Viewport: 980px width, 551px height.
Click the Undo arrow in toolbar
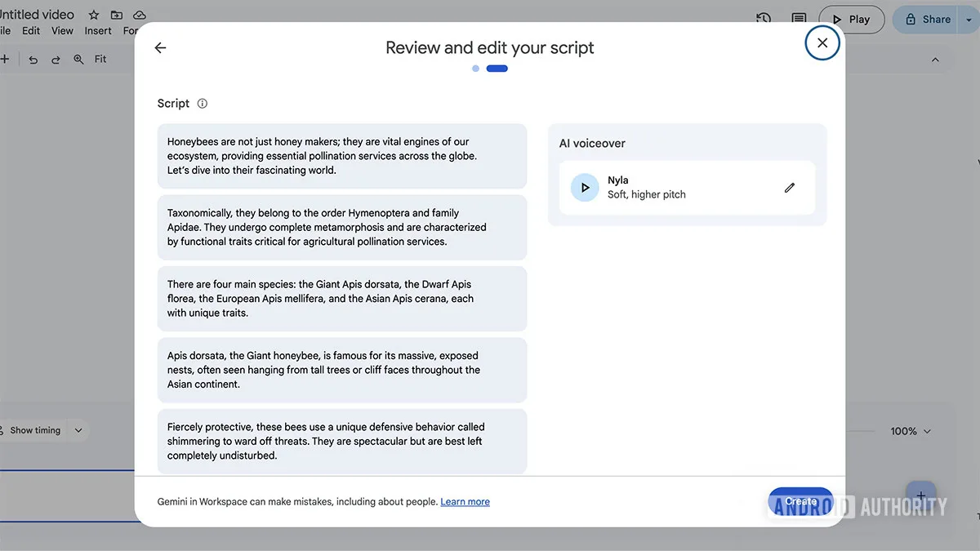[33, 60]
